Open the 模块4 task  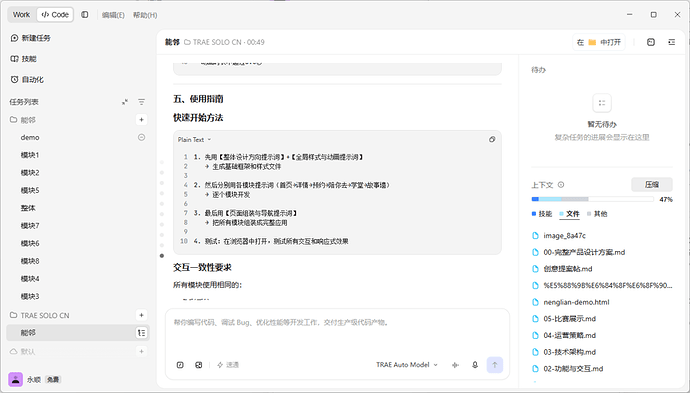(x=30, y=279)
